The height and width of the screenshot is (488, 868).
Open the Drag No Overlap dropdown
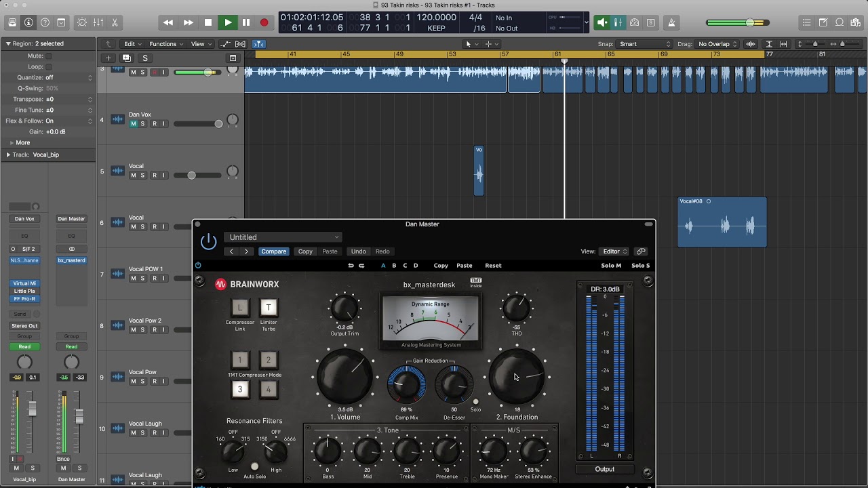[x=717, y=44]
